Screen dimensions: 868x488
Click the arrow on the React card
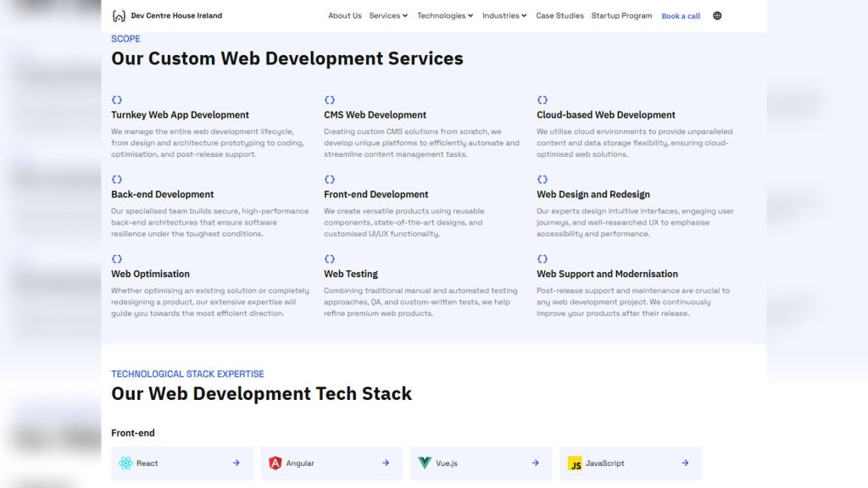(236, 463)
